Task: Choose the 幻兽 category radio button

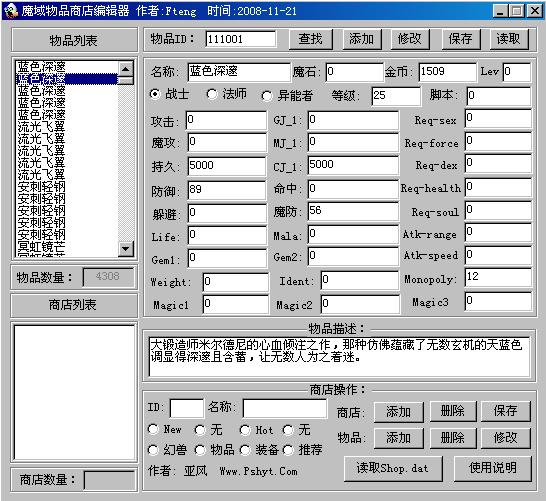Action: [x=153, y=450]
